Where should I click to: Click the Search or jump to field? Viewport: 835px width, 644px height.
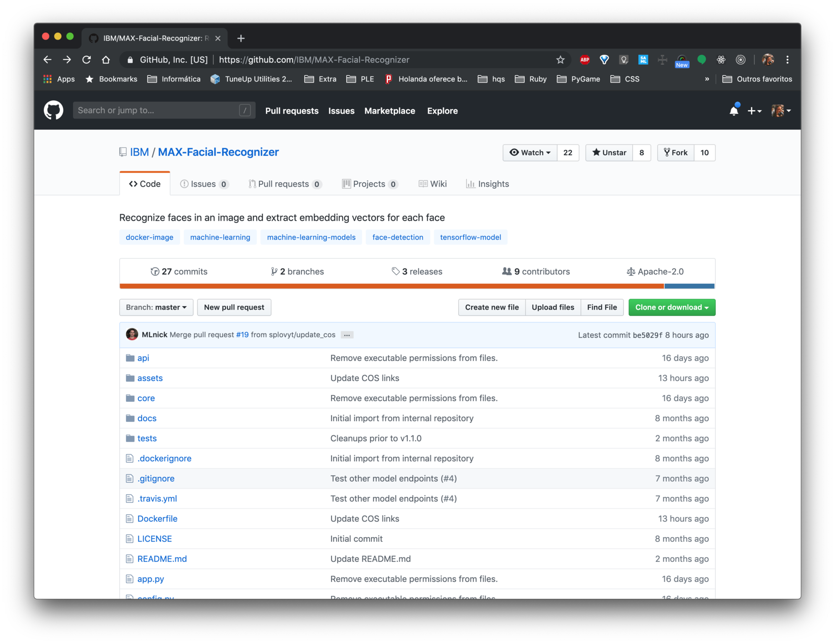coord(164,110)
